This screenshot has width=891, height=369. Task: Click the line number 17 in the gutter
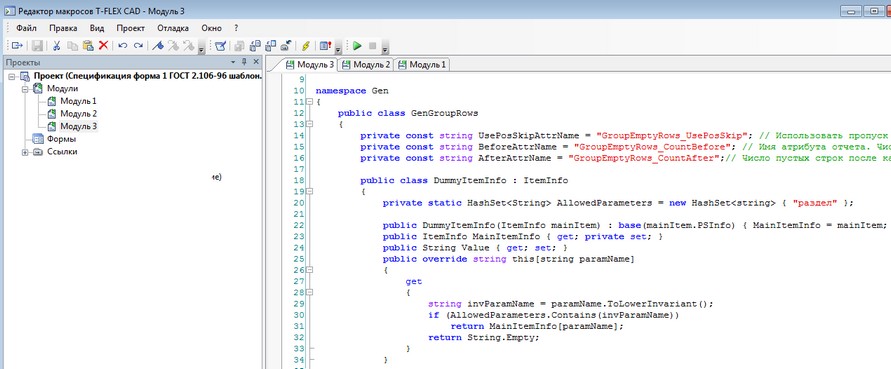point(299,169)
